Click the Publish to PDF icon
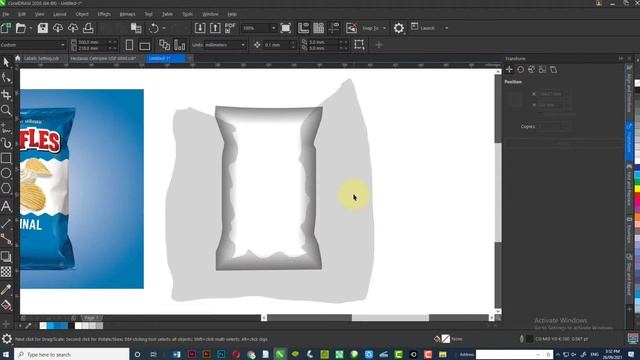This screenshot has height=360, width=640. [230, 28]
